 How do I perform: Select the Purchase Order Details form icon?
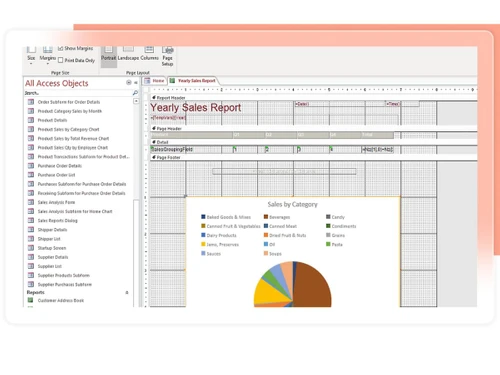tap(31, 166)
